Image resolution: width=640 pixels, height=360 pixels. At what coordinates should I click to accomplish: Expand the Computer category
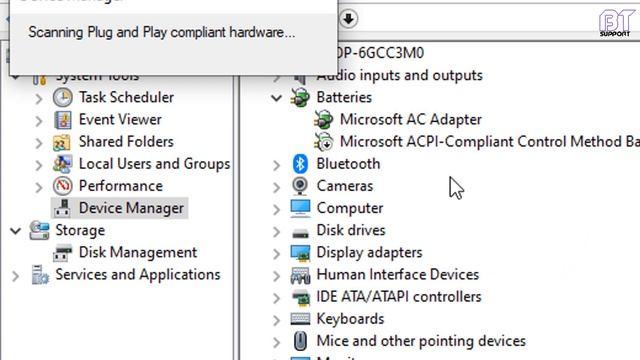[x=276, y=209]
